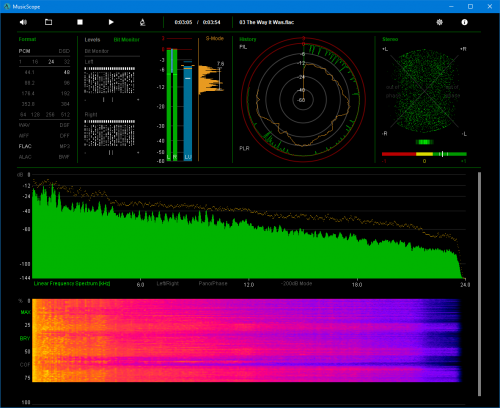
Task: Click the Linear Frequency Spectrum label
Action: tap(72, 283)
